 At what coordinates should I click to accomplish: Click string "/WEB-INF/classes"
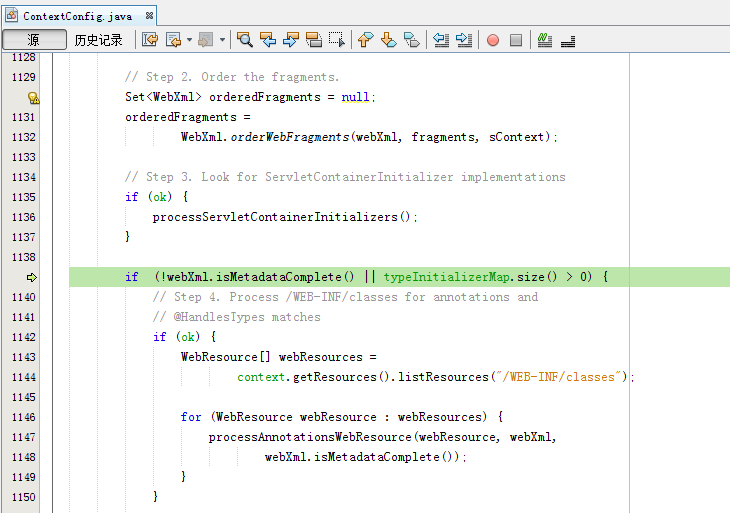pyautogui.click(x=561, y=377)
